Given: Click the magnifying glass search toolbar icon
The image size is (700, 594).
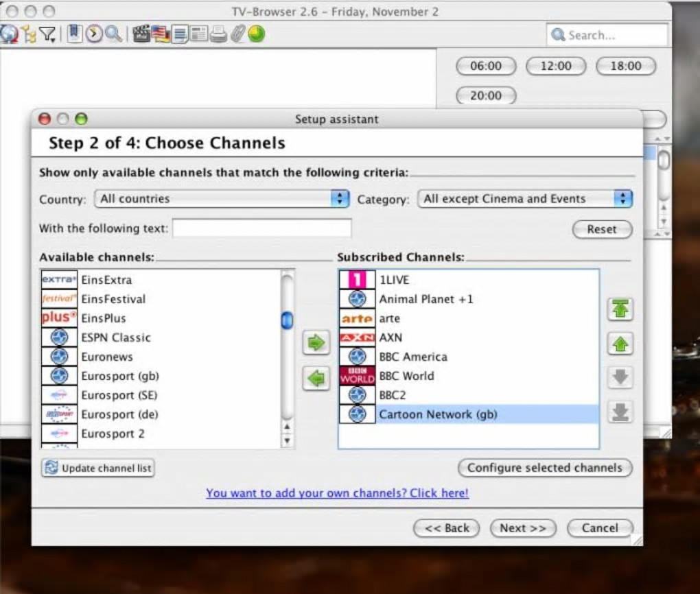Looking at the screenshot, I should pos(114,34).
